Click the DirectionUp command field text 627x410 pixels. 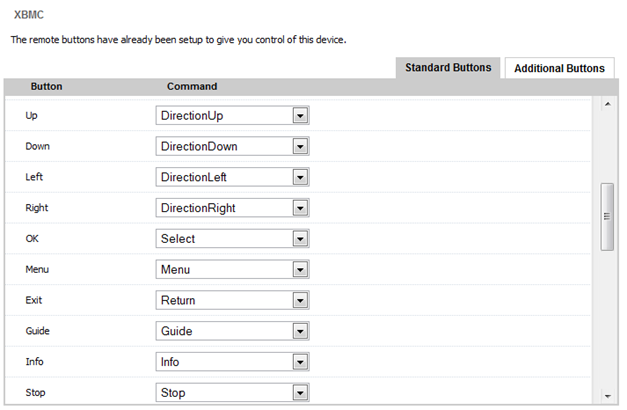coord(192,115)
